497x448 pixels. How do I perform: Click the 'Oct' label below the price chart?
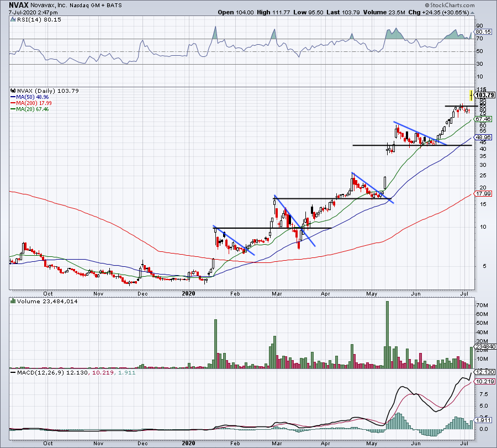pos(48,293)
